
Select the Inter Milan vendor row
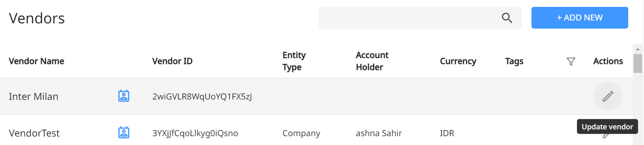tap(316, 96)
